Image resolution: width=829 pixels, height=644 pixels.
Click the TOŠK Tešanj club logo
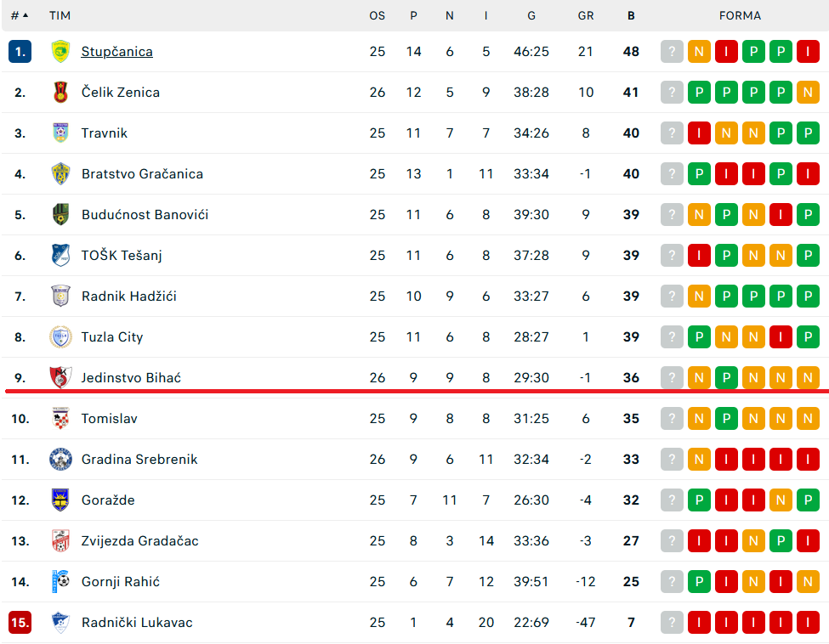point(60,256)
